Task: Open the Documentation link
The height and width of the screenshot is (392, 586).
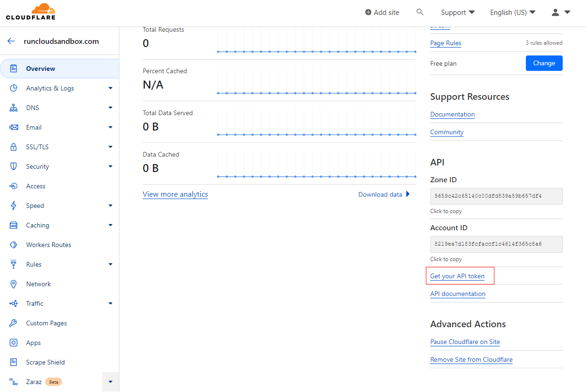Action: (453, 114)
